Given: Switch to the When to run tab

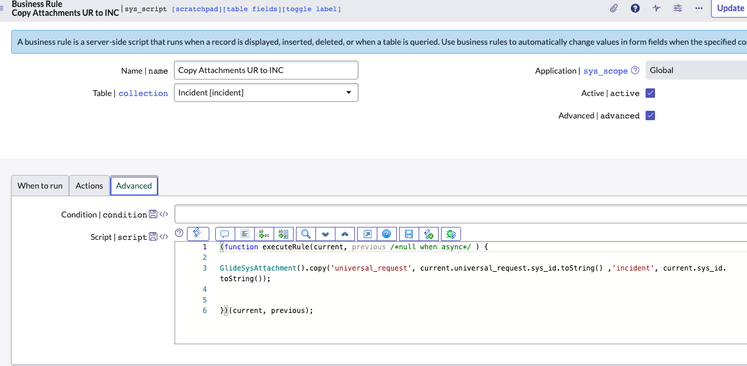Looking at the screenshot, I should (40, 186).
